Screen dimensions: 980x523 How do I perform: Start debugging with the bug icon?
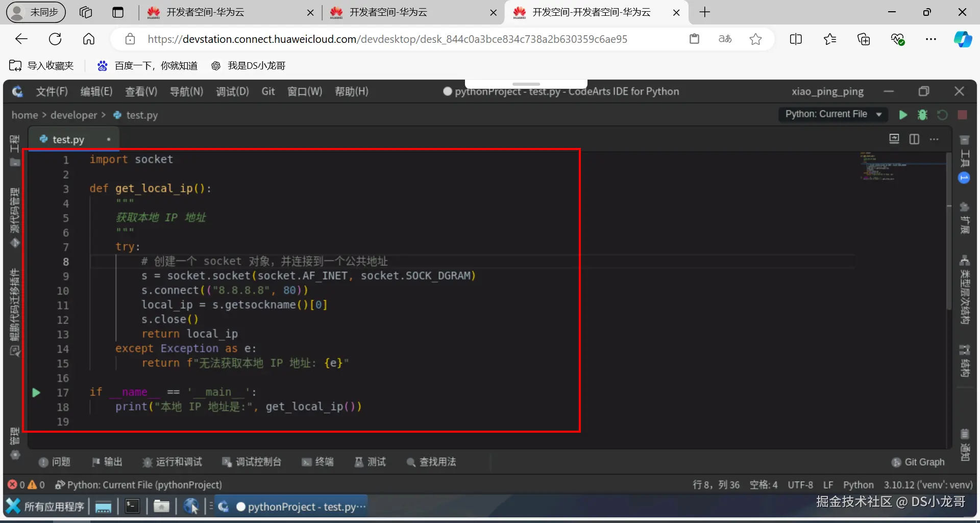click(x=922, y=115)
